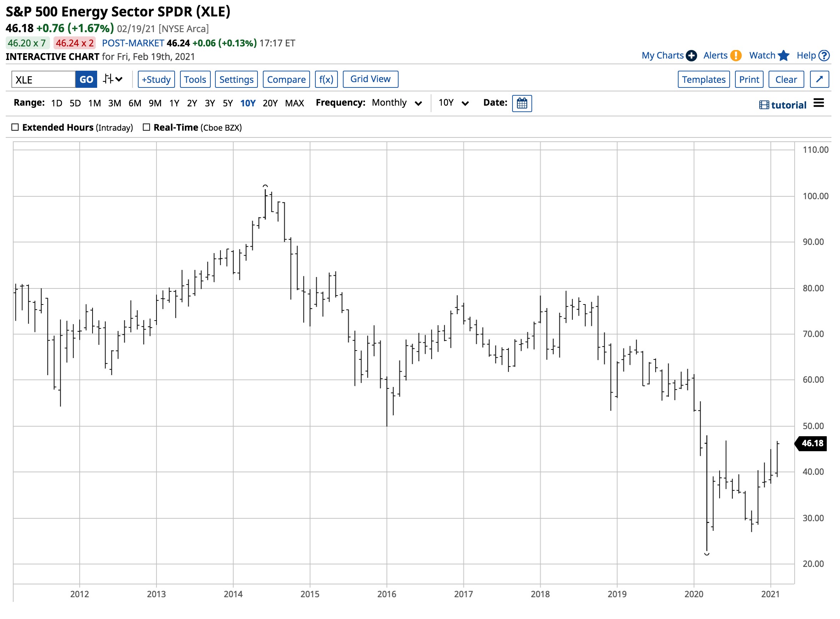This screenshot has width=840, height=619.
Task: Open the hamburger menu beside tutorial
Action: pos(819,103)
